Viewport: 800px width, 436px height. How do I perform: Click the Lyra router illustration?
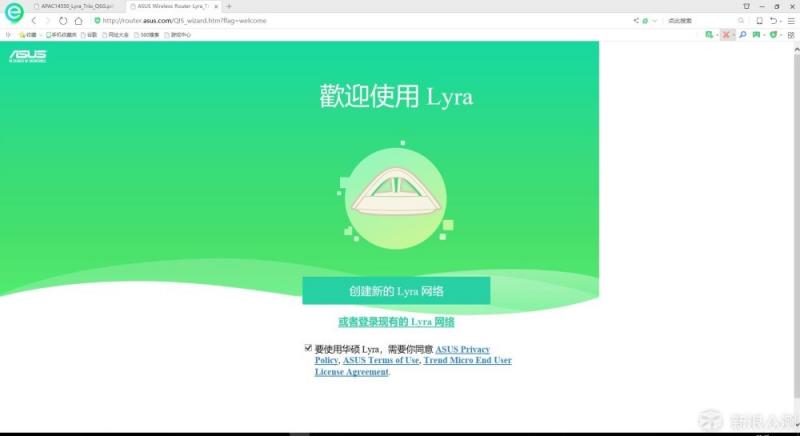pyautogui.click(x=396, y=198)
